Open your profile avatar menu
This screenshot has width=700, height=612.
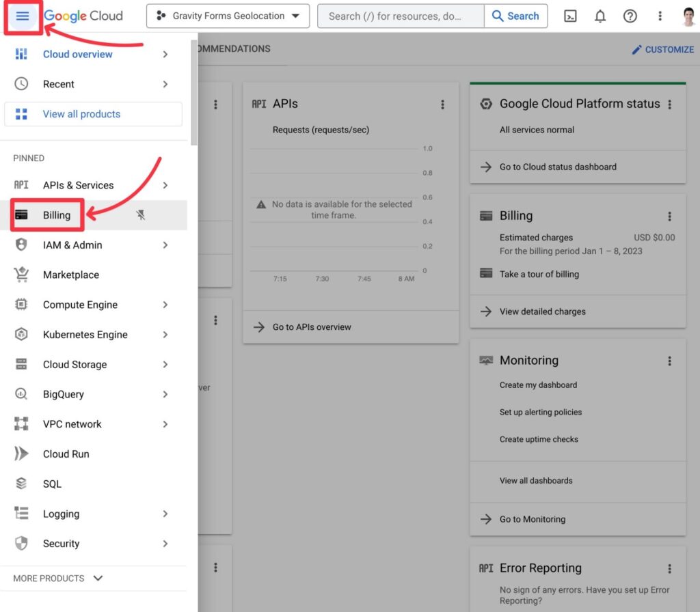pos(688,16)
